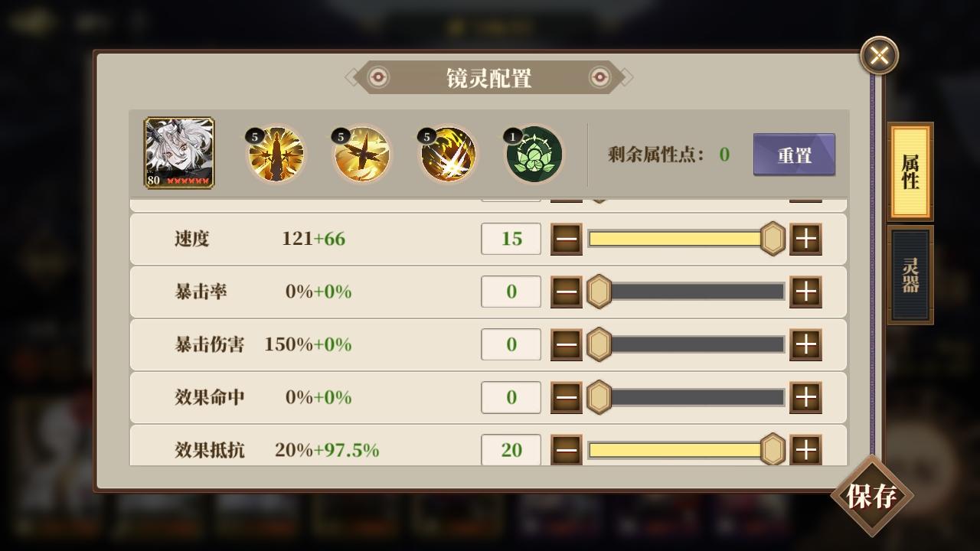
Task: Decrease 暴击率 with the minus button
Action: [567, 292]
